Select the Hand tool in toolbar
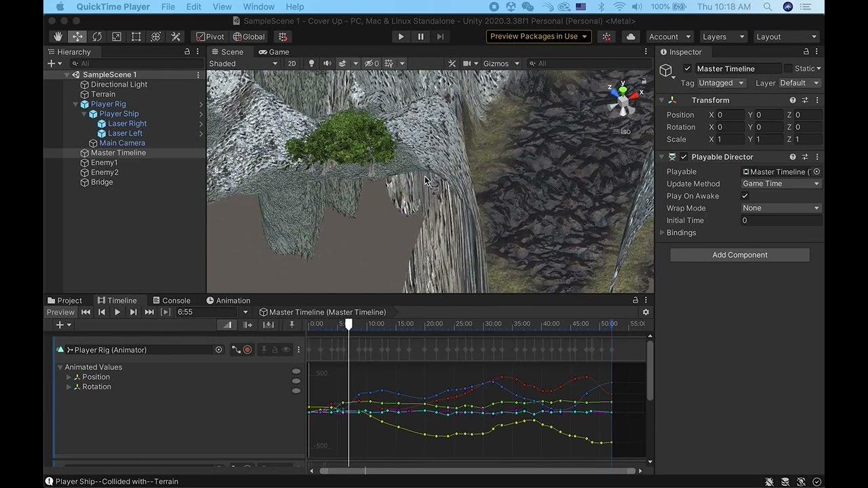This screenshot has height=488, width=868. 58,37
